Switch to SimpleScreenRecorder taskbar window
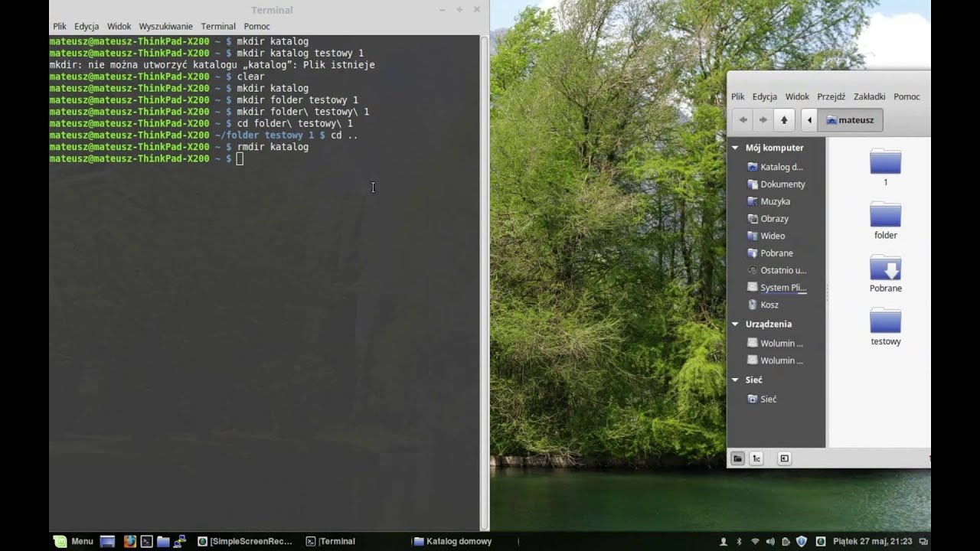Viewport: 980px width, 551px height. pos(246,541)
